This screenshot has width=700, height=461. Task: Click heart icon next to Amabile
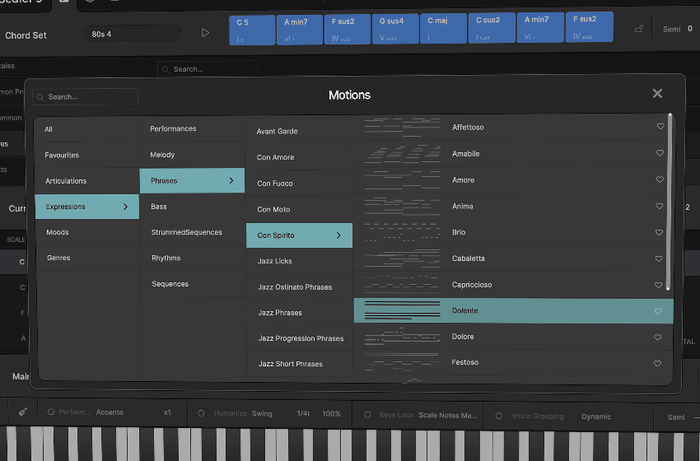pos(659,154)
